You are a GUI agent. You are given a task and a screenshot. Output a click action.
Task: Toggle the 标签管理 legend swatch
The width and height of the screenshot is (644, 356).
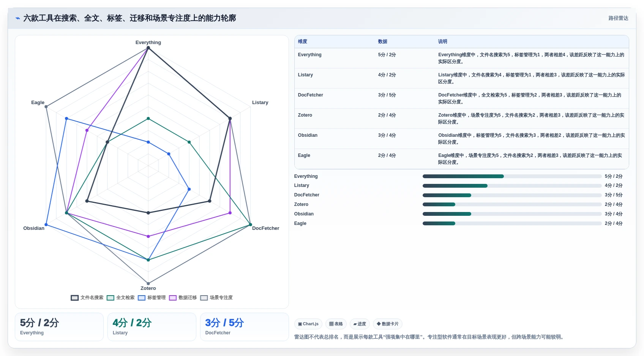pos(142,298)
